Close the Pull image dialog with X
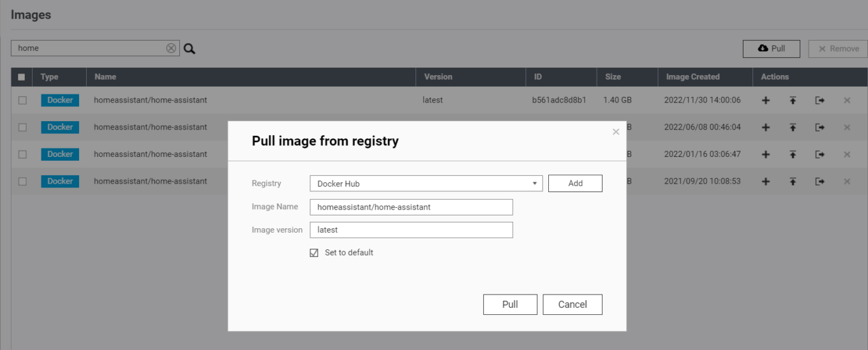 (616, 132)
